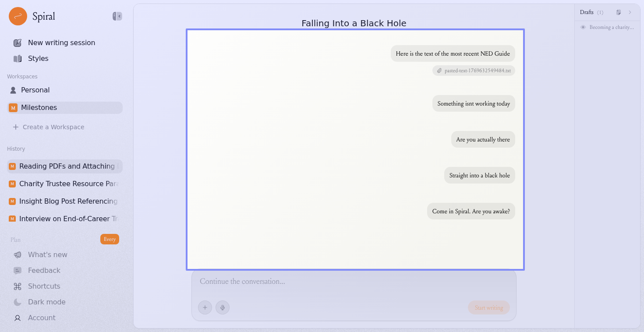
Task: Open Charity Trustee Resource history item
Action: 68,184
